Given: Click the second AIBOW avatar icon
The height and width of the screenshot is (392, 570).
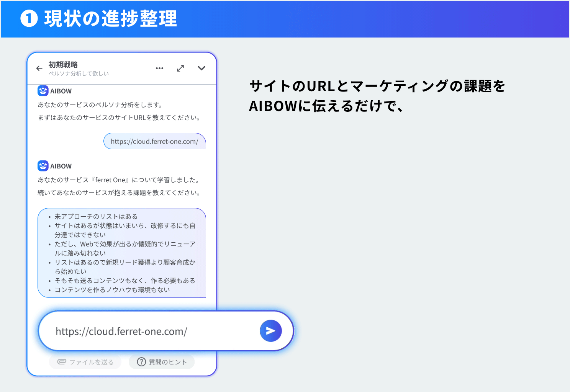Looking at the screenshot, I should click(43, 166).
